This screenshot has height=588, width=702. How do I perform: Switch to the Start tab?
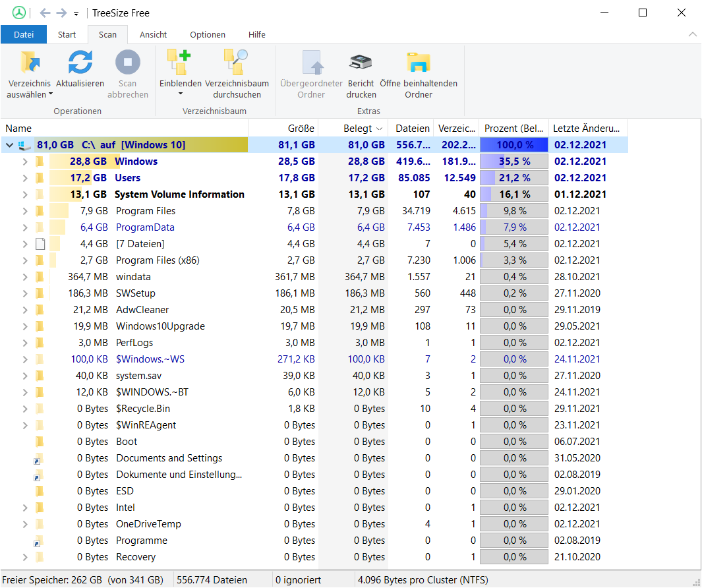[x=67, y=34]
